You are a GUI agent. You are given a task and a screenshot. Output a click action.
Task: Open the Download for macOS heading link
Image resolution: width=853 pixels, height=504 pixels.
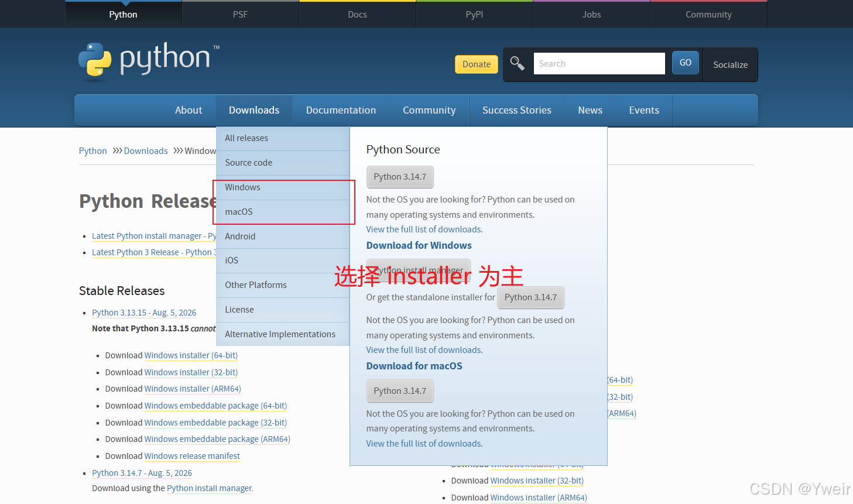click(x=414, y=366)
